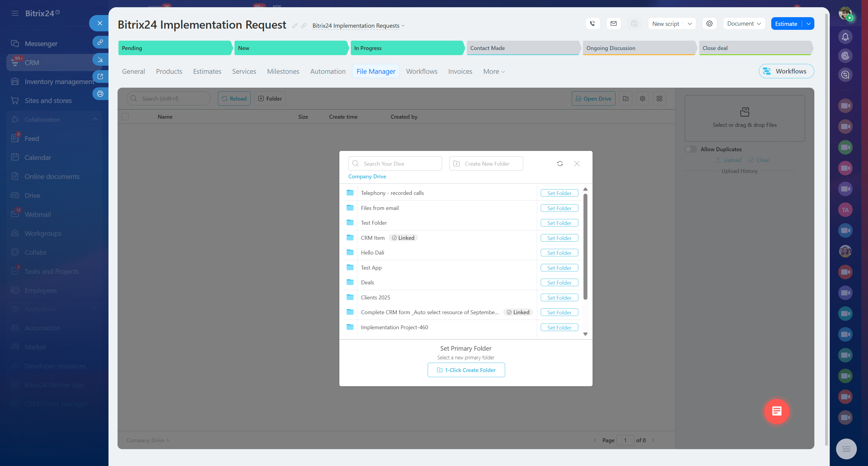Click the copy link icon on side panel
Screen dimensions: 868x466
pos(100,42)
